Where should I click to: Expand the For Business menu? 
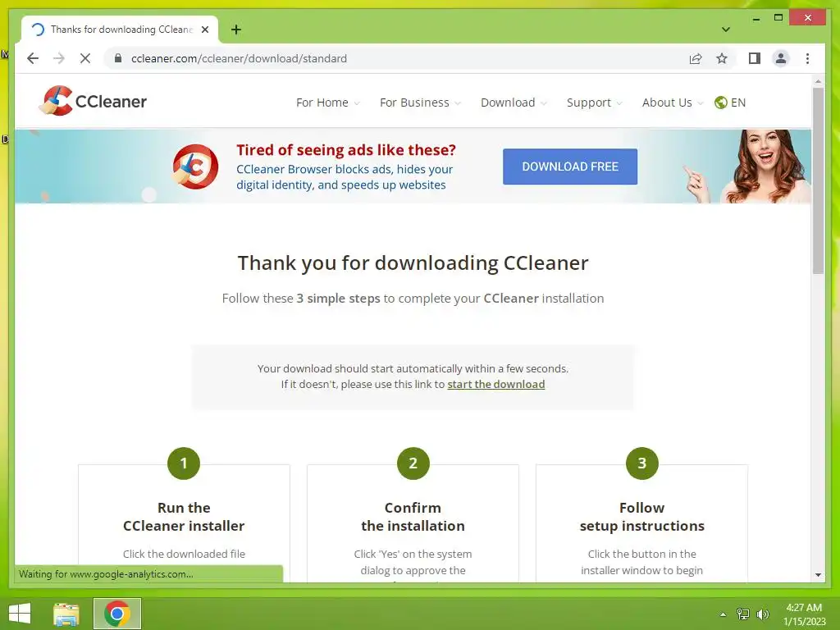pos(420,103)
